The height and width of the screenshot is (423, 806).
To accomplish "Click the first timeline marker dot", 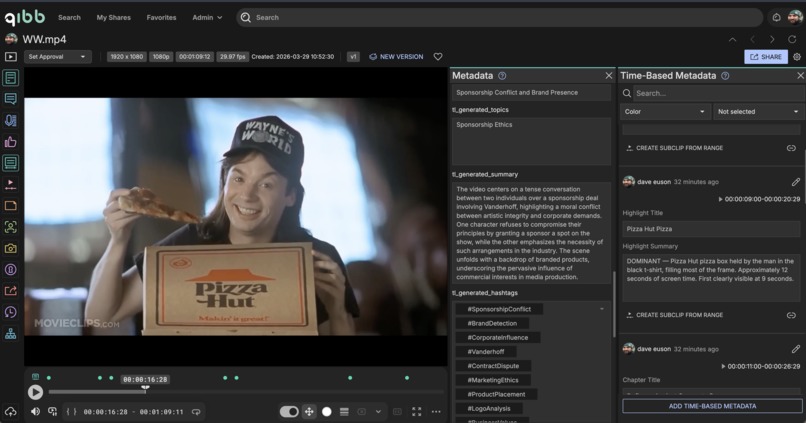I will (49, 378).
